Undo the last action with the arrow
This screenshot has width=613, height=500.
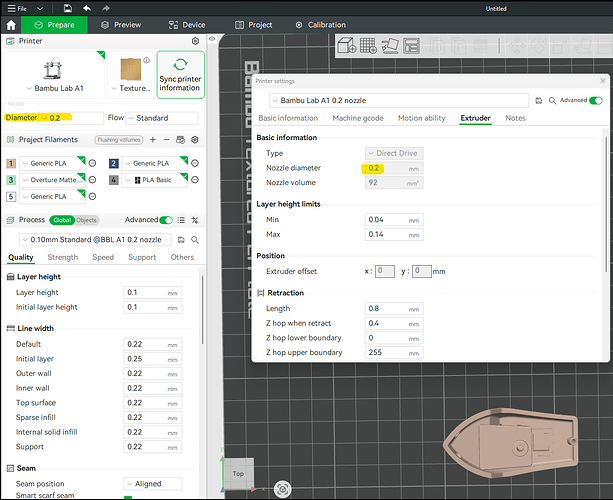(87, 8)
